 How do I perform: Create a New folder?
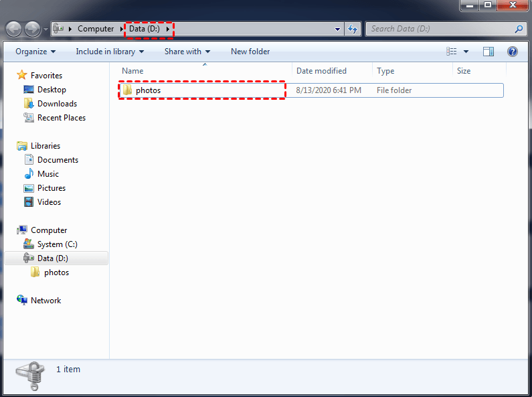(x=250, y=52)
